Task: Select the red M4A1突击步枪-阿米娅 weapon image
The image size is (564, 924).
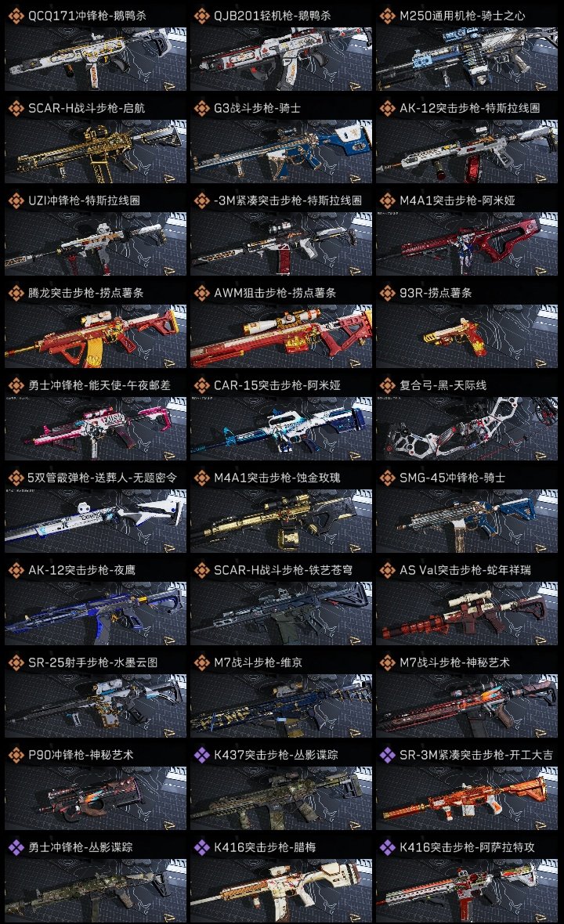Action: [x=467, y=244]
